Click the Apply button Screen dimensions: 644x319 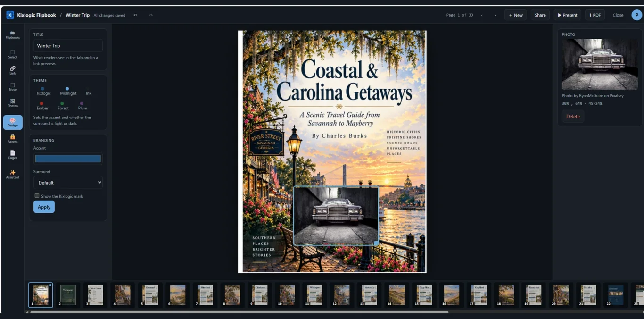pos(44,207)
